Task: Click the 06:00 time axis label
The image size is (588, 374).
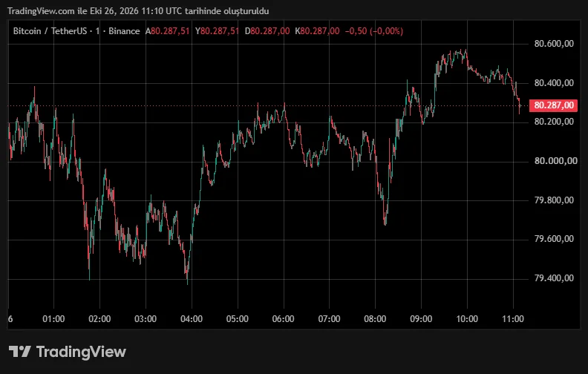Action: click(x=284, y=319)
